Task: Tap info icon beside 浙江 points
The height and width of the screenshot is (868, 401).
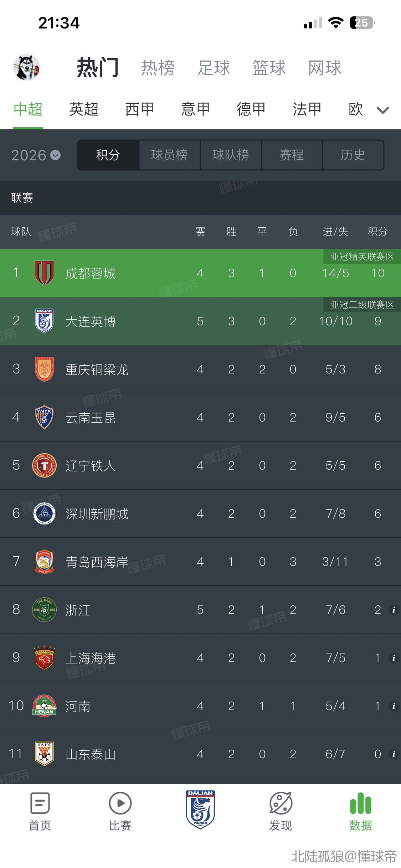Action: (x=394, y=610)
